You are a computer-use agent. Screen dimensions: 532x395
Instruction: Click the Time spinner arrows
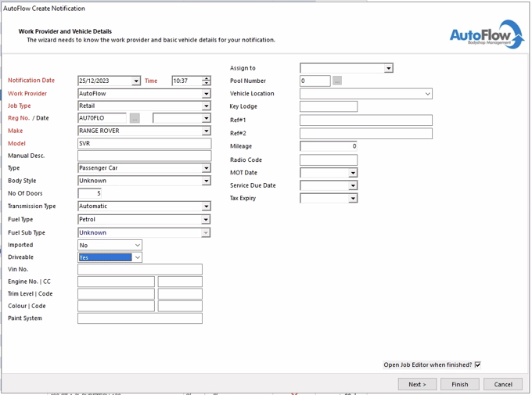(207, 81)
